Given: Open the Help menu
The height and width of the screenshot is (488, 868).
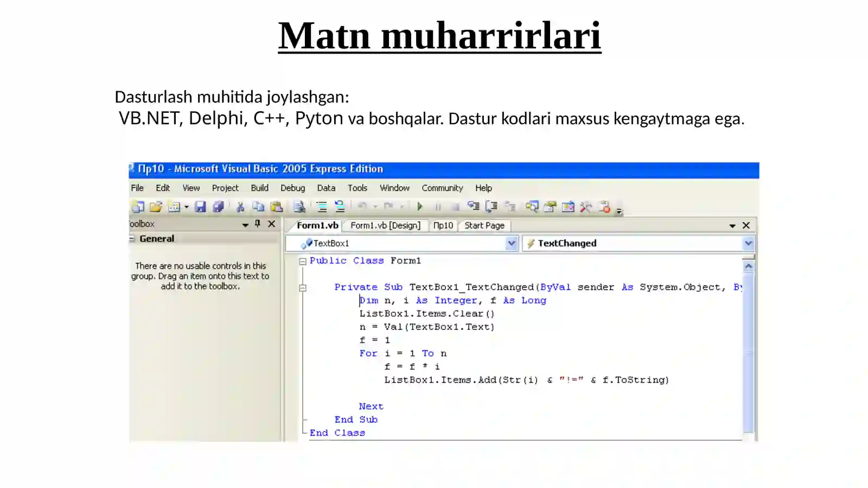Looking at the screenshot, I should (x=484, y=188).
